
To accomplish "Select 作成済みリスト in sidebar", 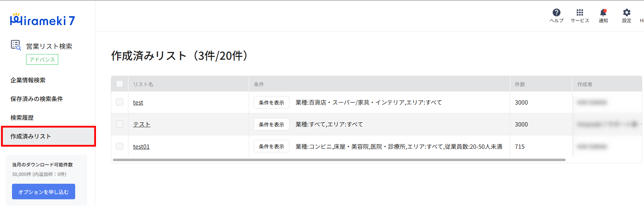I will [48, 136].
